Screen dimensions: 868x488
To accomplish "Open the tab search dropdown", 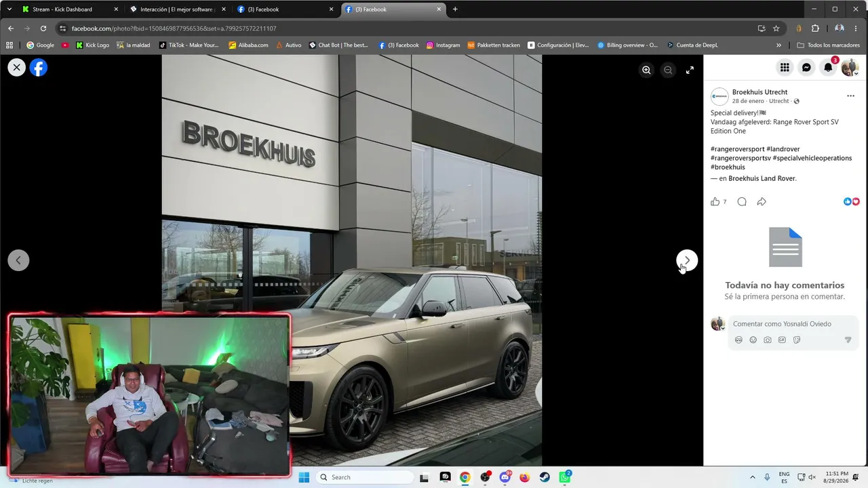I will coord(9,9).
